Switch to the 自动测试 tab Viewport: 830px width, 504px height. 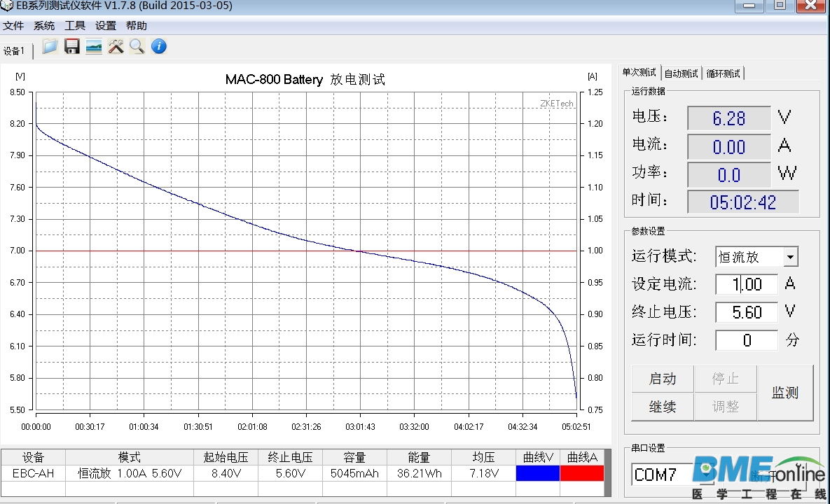682,73
